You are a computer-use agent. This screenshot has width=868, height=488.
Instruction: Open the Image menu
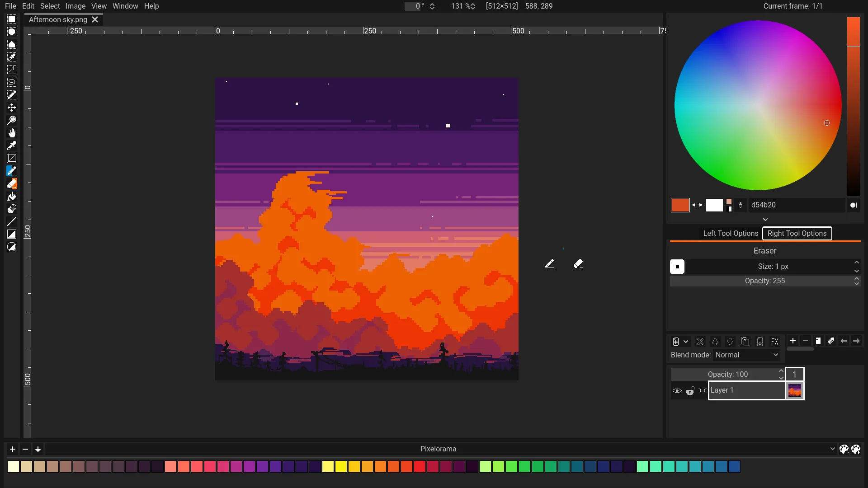coord(75,6)
